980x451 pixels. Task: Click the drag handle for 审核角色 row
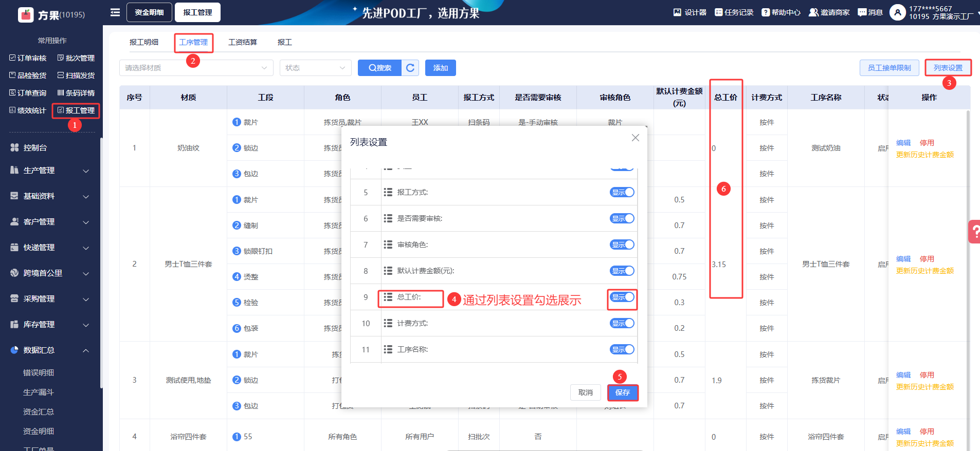[x=388, y=245]
